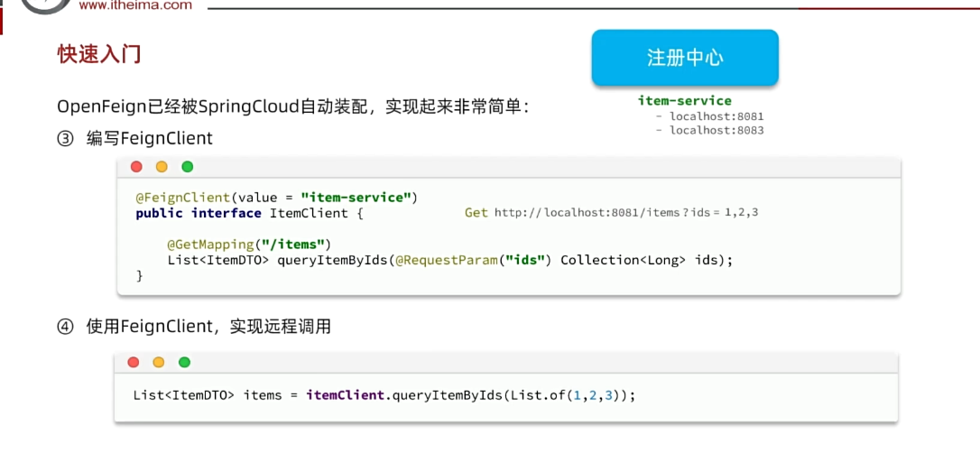Click the Get http://localhost:8081/items request URL

click(x=611, y=213)
